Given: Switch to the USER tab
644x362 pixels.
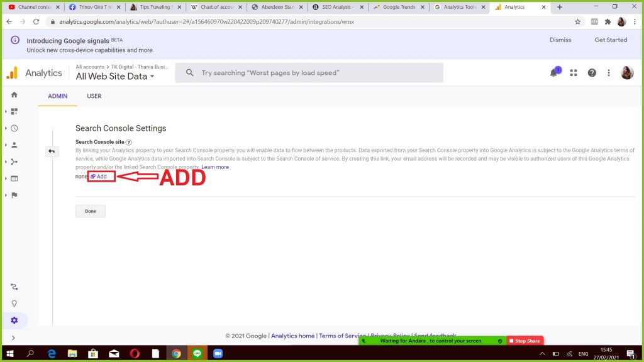Looking at the screenshot, I should (x=94, y=96).
